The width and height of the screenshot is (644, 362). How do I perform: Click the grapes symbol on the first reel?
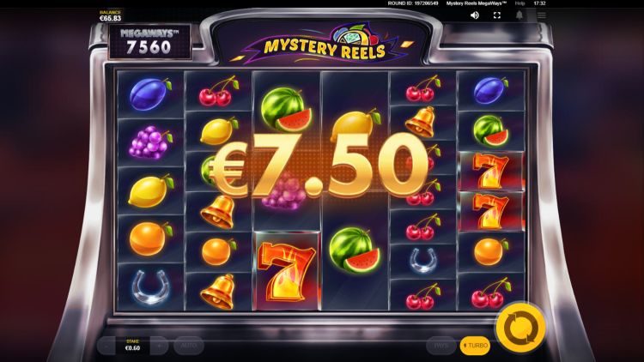(x=150, y=142)
